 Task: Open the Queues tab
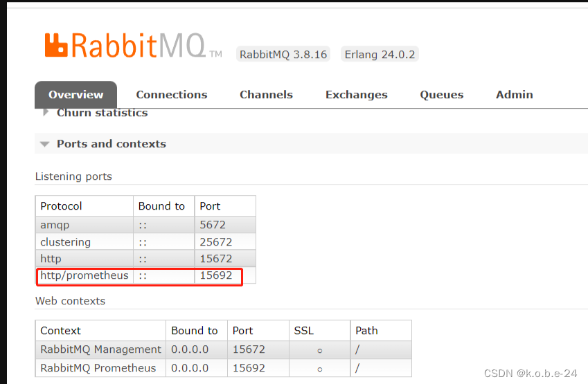coord(442,95)
